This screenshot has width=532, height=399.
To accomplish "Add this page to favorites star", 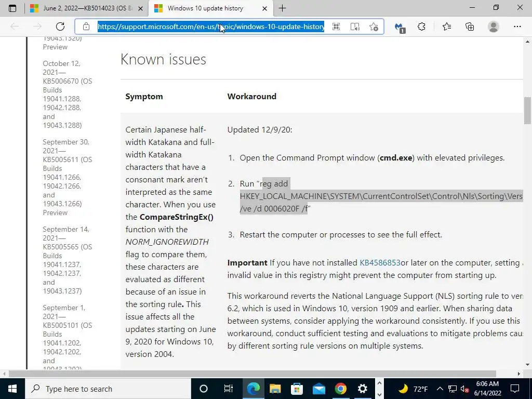I will pos(374,26).
